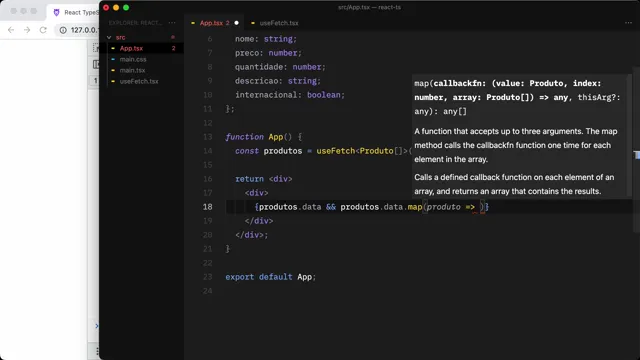Click line number 18 in the gutter
The width and height of the screenshot is (640, 360).
[208, 207]
